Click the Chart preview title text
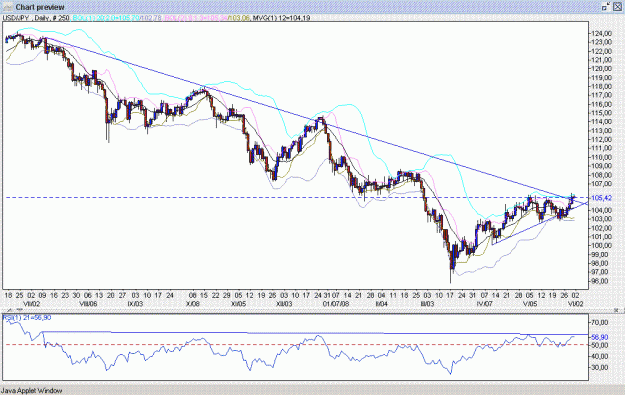This screenshot has width=625, height=395. 40,7
